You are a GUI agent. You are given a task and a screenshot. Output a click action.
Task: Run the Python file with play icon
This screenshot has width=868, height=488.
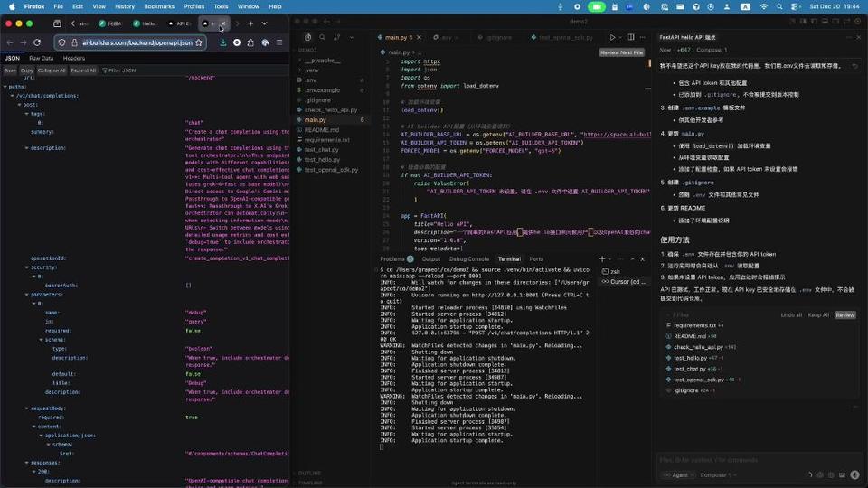coord(612,37)
